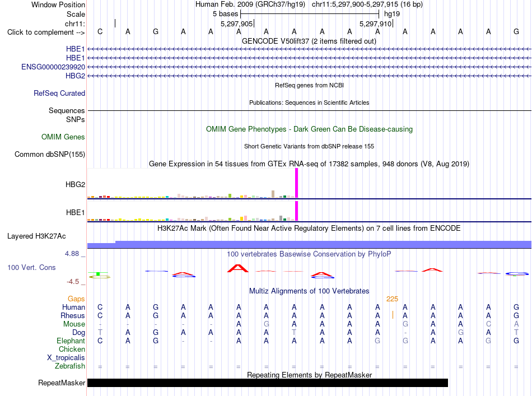Click the -4.5 lower conservation scale value

coord(73,282)
